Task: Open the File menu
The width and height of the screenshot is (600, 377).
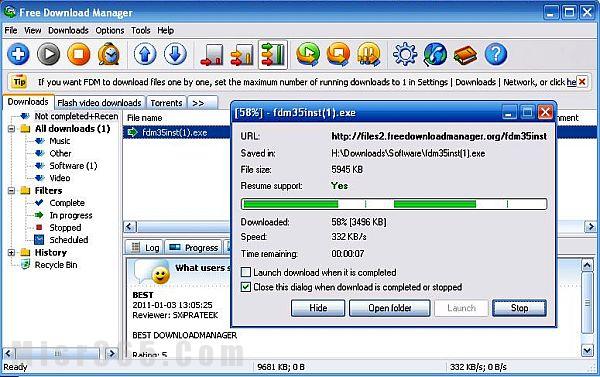Action: point(11,30)
